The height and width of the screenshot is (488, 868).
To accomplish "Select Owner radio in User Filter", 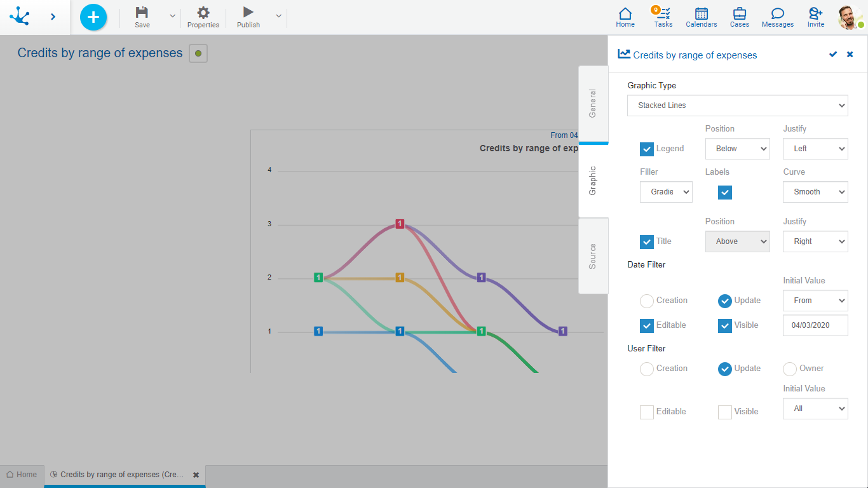I will point(790,369).
